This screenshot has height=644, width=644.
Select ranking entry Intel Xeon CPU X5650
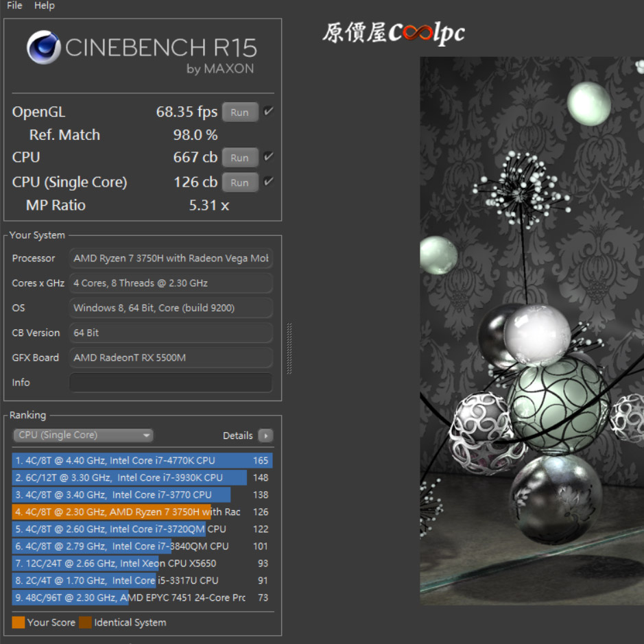click(142, 563)
